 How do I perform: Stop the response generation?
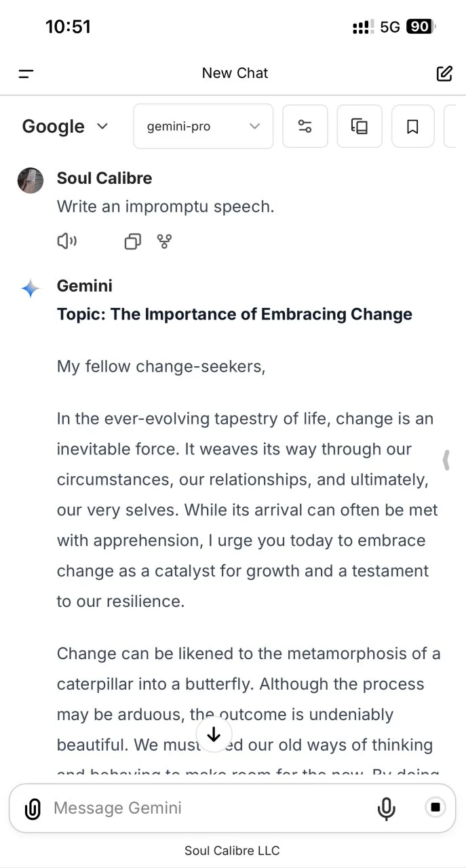tap(435, 807)
